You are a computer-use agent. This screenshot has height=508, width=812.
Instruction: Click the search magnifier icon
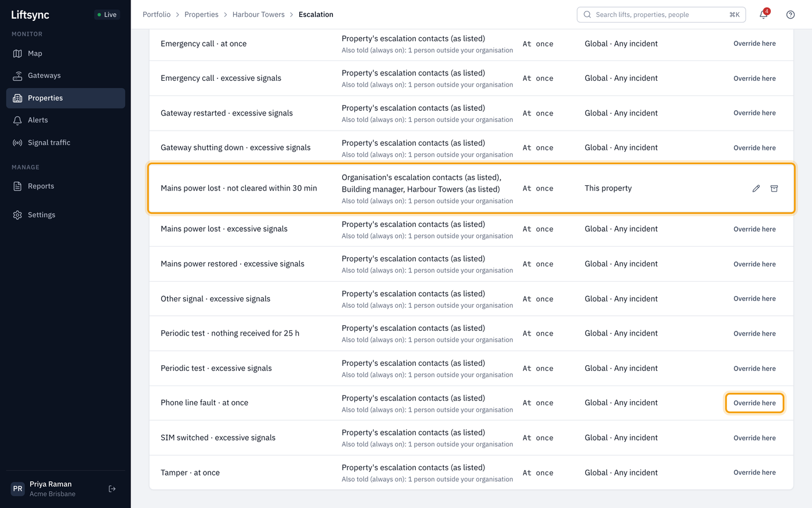click(x=588, y=15)
